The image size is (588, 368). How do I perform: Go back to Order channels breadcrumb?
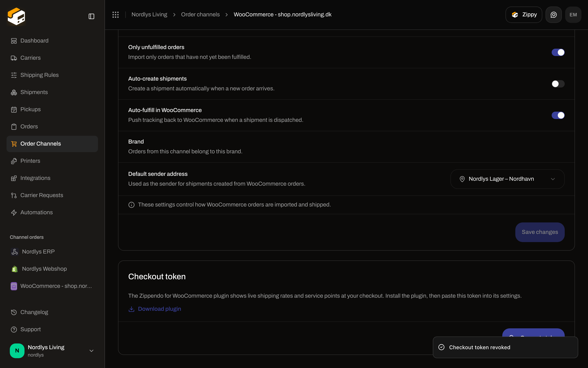tap(200, 15)
